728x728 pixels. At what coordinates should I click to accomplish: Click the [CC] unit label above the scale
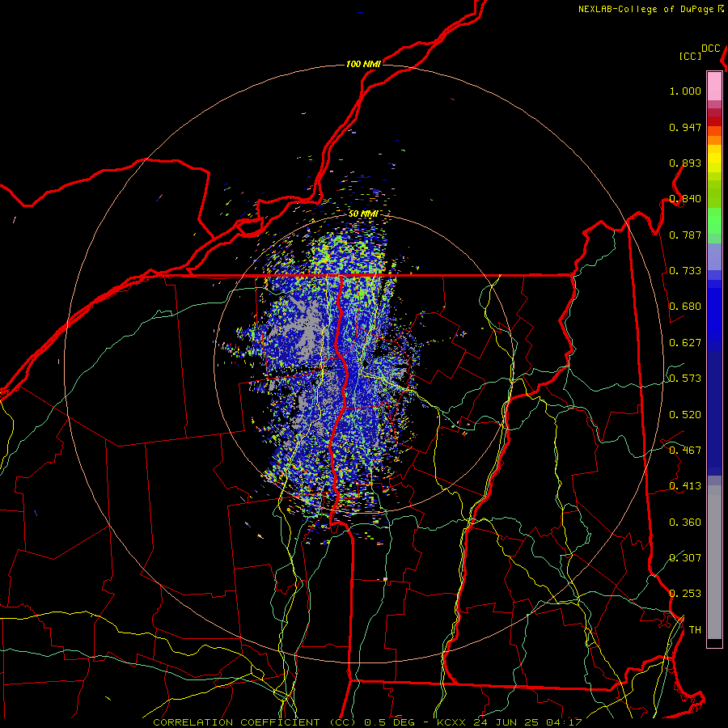[690, 56]
